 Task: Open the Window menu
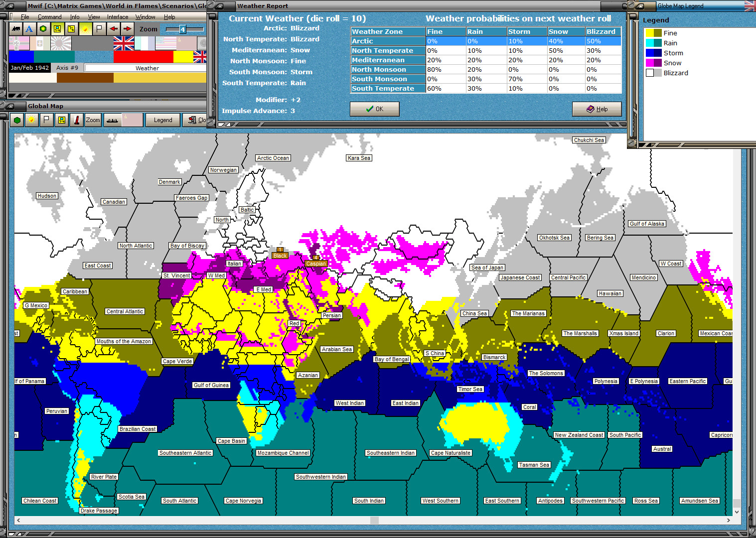[146, 17]
